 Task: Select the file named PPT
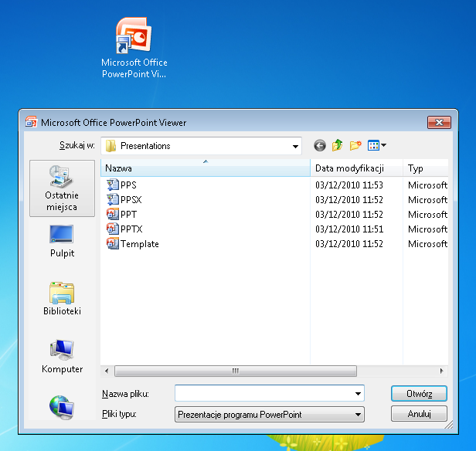click(129, 214)
